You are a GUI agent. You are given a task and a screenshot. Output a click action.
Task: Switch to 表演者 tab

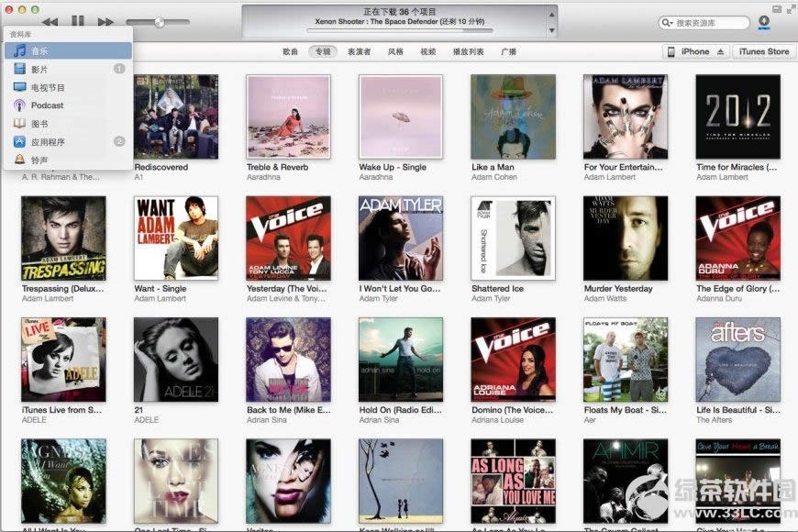click(x=359, y=51)
